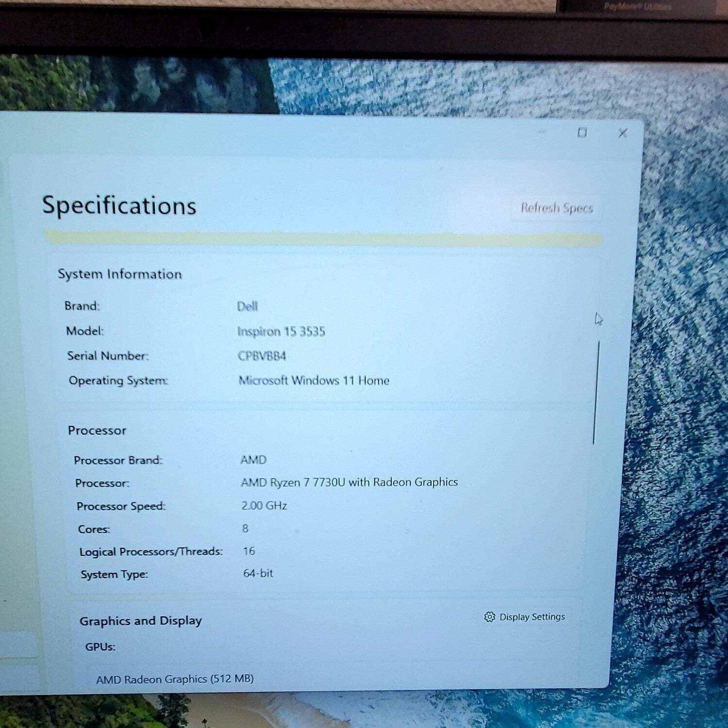Screen dimensions: 728x728
Task: Click the Processor Speed: label
Action: 121,506
